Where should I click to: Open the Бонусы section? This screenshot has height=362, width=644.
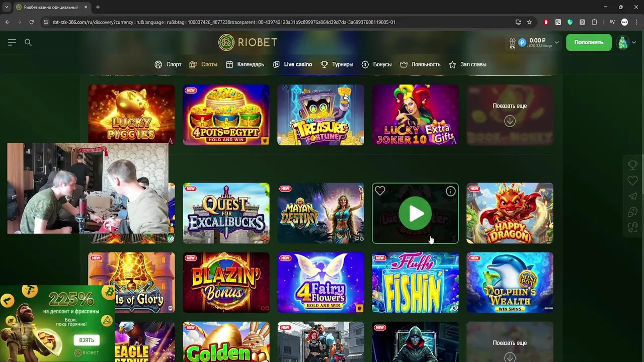(376, 64)
